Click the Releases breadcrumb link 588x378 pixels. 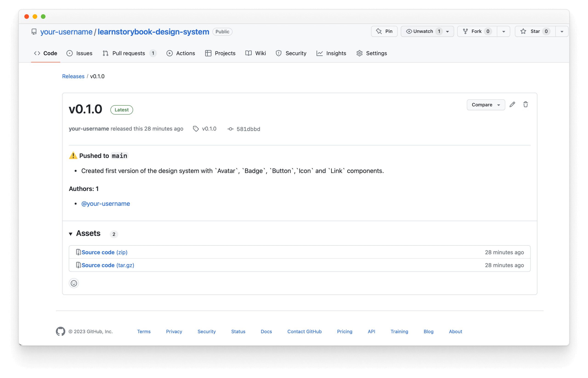73,76
